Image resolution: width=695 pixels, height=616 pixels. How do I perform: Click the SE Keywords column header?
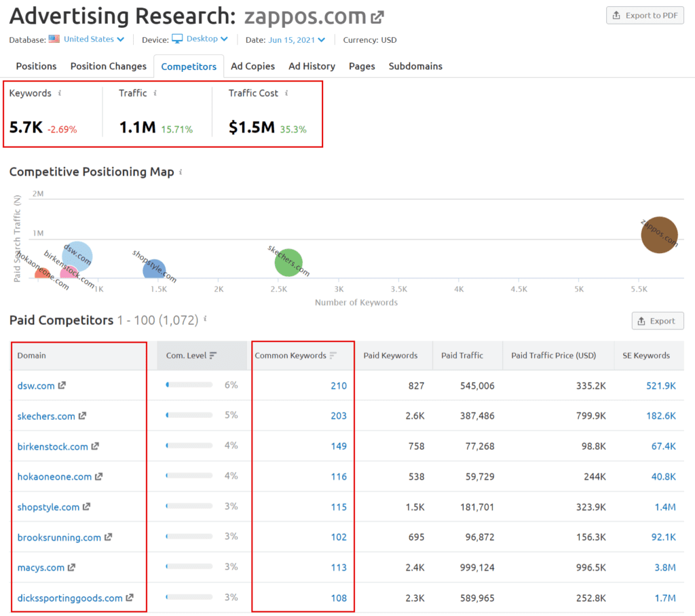[x=646, y=355]
